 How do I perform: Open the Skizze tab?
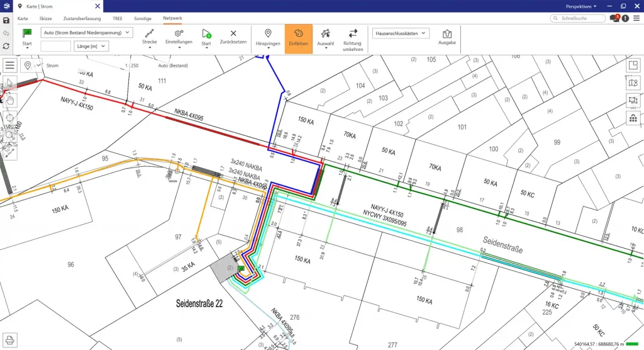coord(46,19)
